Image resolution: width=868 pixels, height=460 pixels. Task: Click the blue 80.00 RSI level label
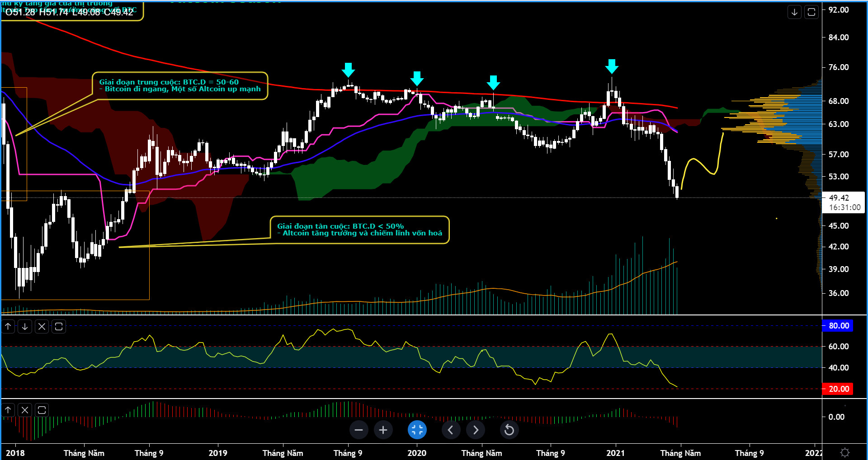(838, 326)
